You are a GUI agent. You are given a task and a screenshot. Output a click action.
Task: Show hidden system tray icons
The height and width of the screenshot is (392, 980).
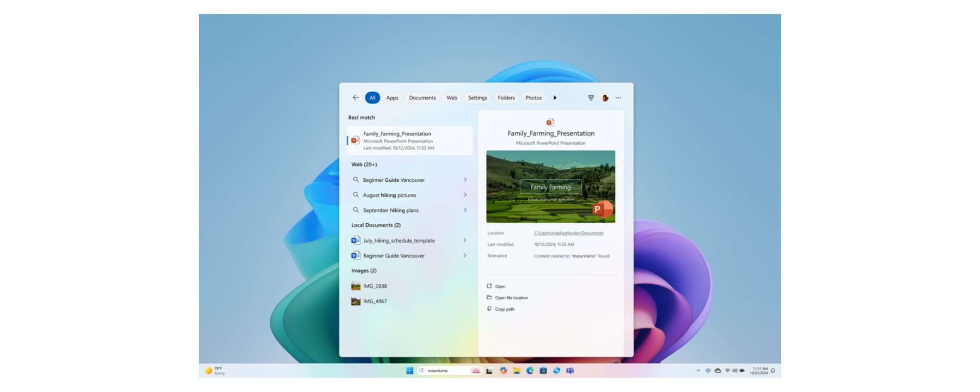click(698, 370)
